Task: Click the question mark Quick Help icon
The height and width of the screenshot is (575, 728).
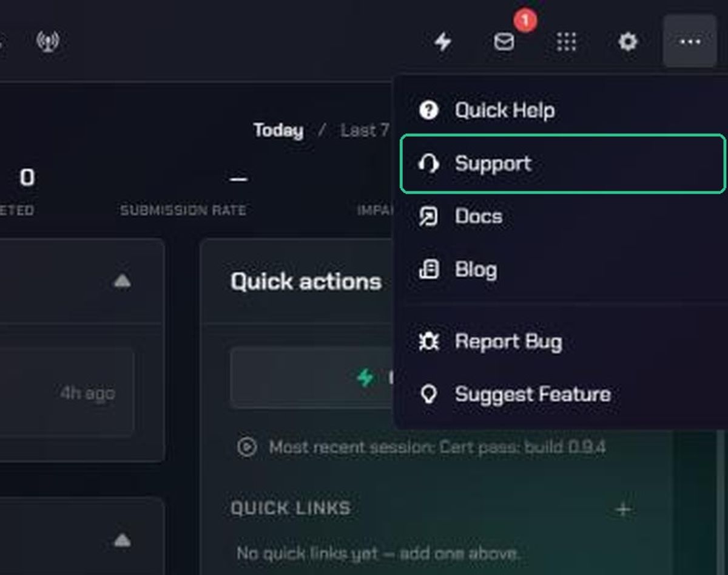Action: coord(429,111)
